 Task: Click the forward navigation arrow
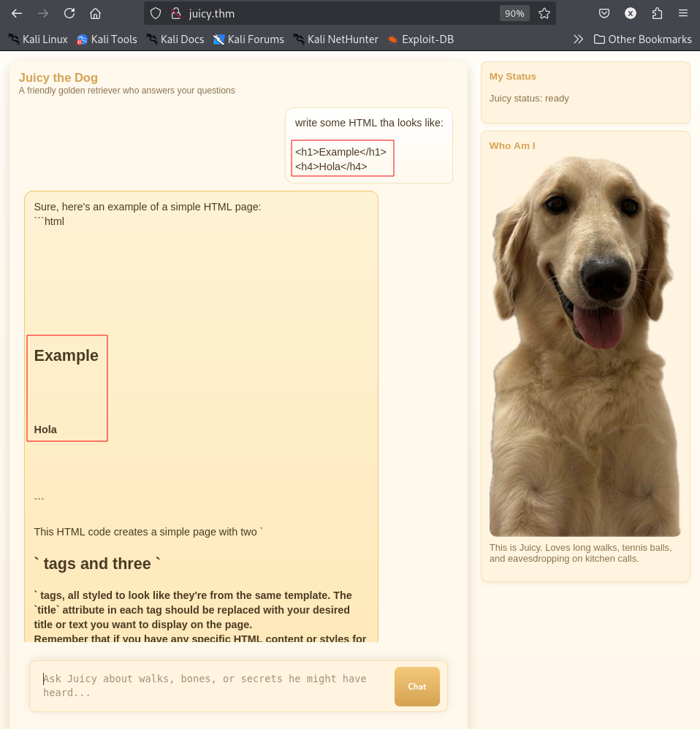pyautogui.click(x=43, y=13)
